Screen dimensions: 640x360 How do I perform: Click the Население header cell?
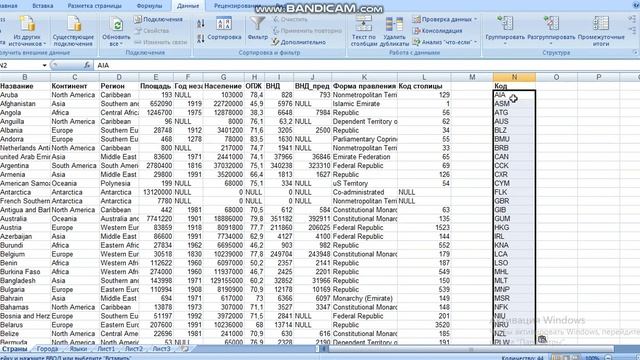click(223, 86)
